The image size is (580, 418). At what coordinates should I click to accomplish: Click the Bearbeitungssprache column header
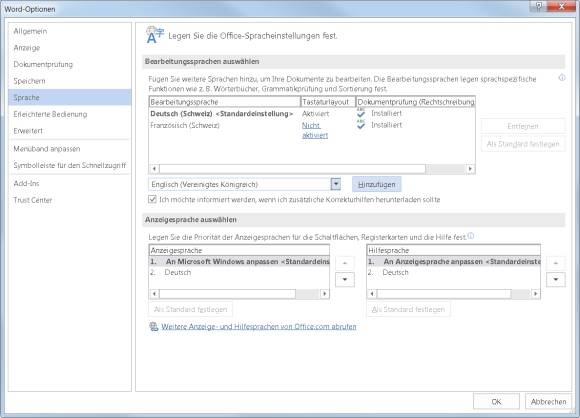coord(225,102)
